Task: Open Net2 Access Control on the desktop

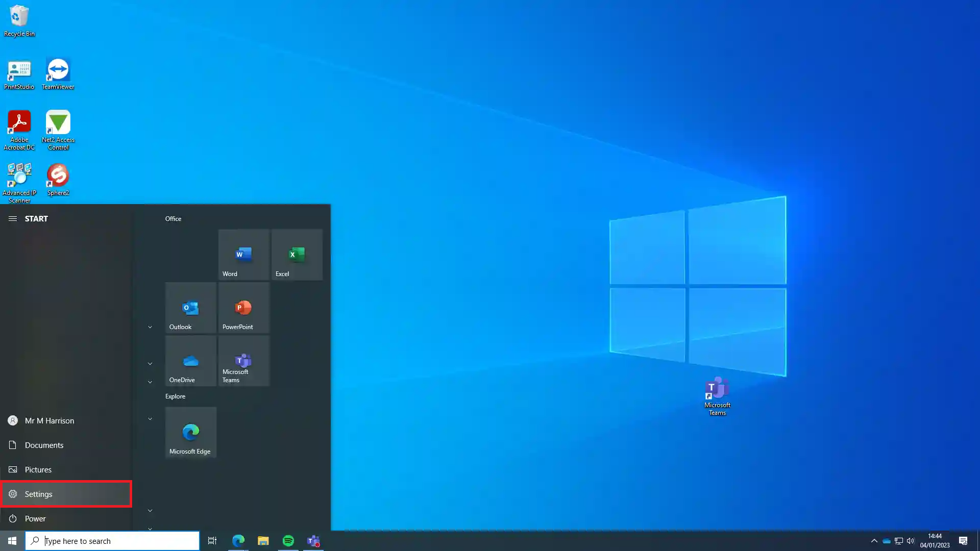Action: (58, 122)
